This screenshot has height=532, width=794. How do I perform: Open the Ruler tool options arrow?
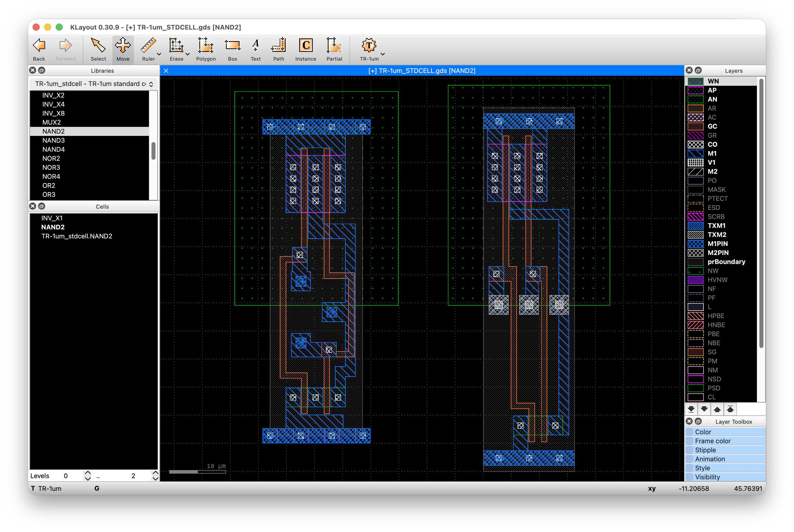[159, 54]
